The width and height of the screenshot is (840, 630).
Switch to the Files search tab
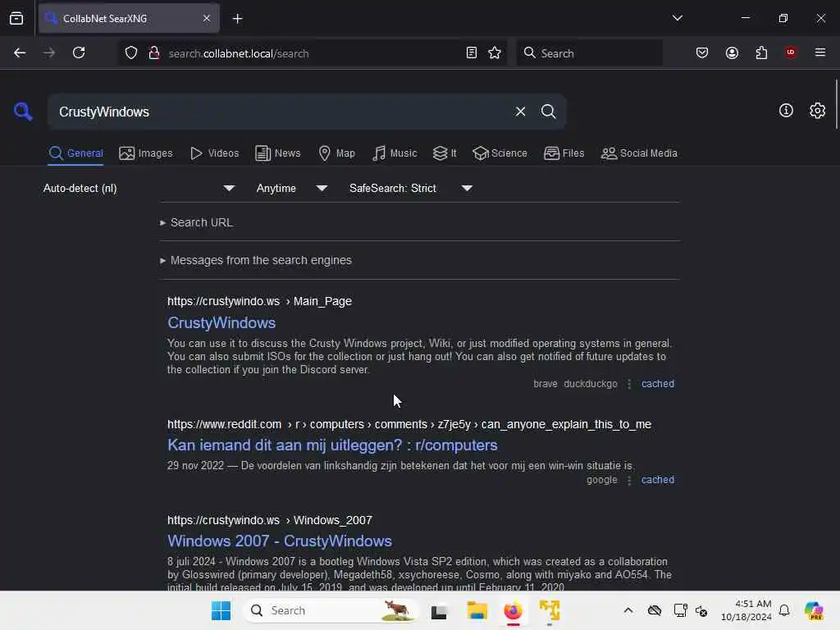click(564, 153)
